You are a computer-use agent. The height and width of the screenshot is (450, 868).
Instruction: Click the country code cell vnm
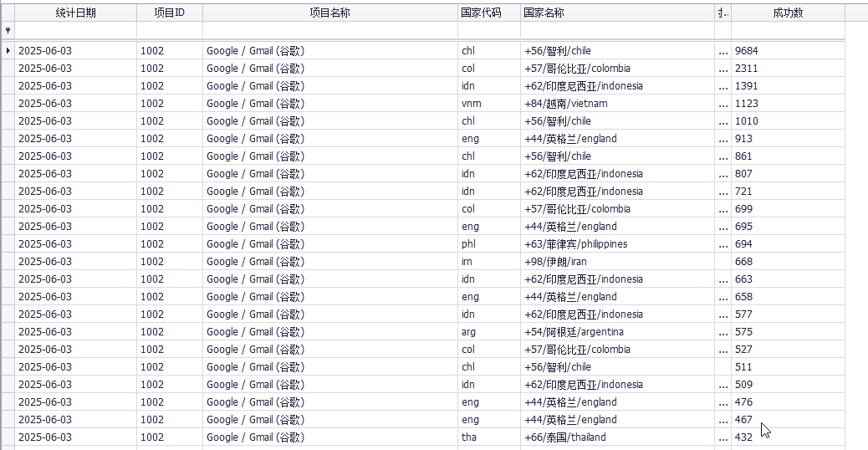pos(489,104)
